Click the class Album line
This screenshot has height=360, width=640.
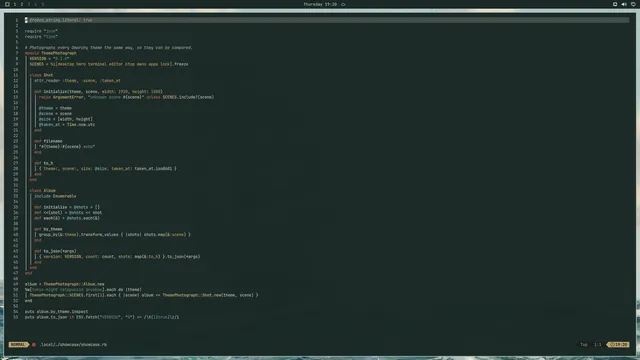[x=42, y=191]
